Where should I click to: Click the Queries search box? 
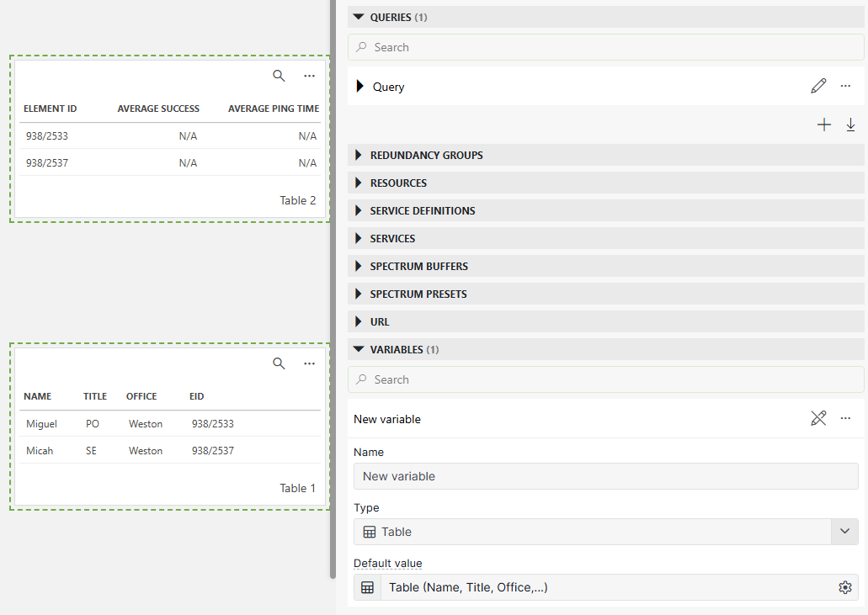[605, 47]
